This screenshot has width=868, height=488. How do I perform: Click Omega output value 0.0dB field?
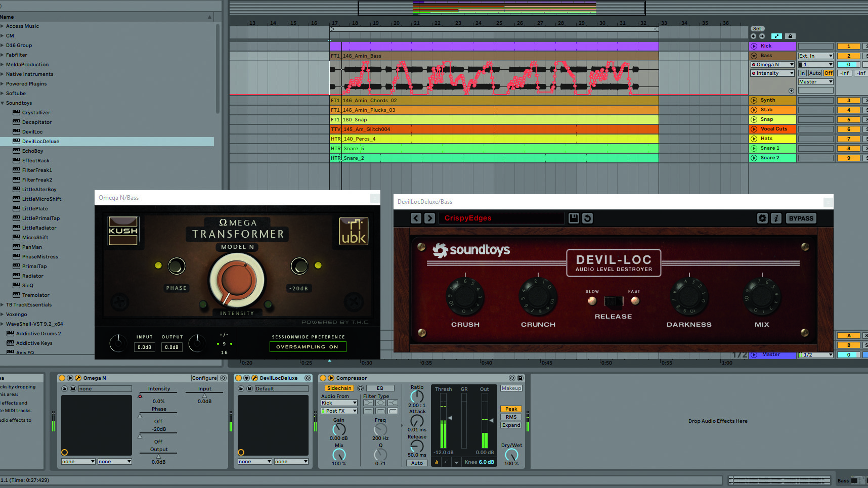point(172,347)
